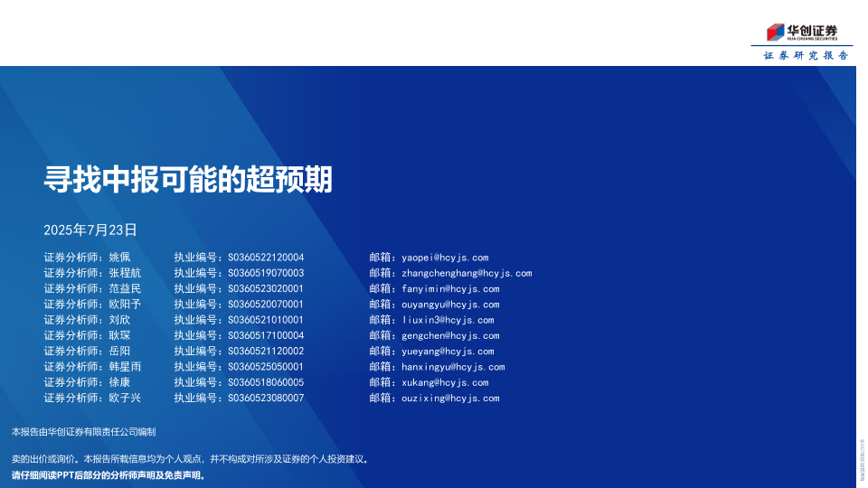Open email link xukang@hcyjs.com
Image resolution: width=868 pixels, height=488 pixels.
point(445,382)
